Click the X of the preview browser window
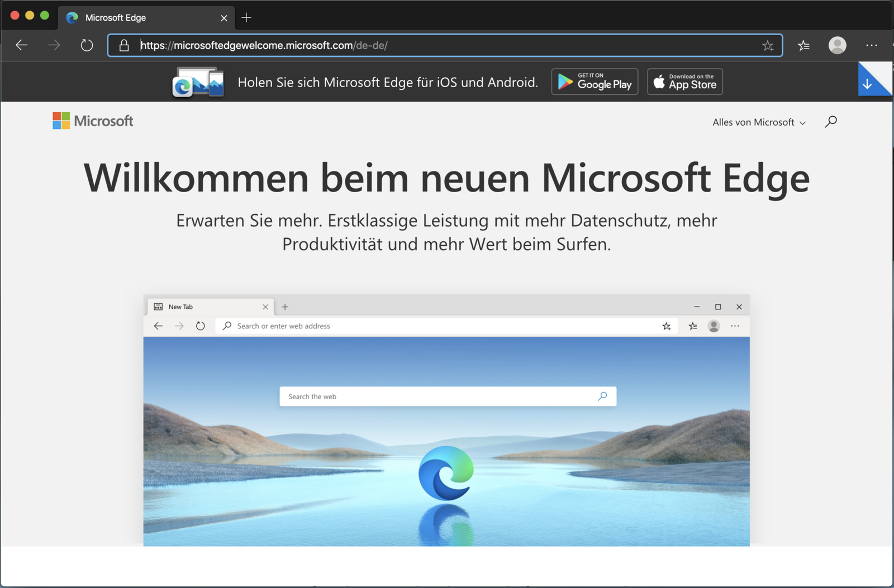The width and height of the screenshot is (894, 588). [739, 307]
